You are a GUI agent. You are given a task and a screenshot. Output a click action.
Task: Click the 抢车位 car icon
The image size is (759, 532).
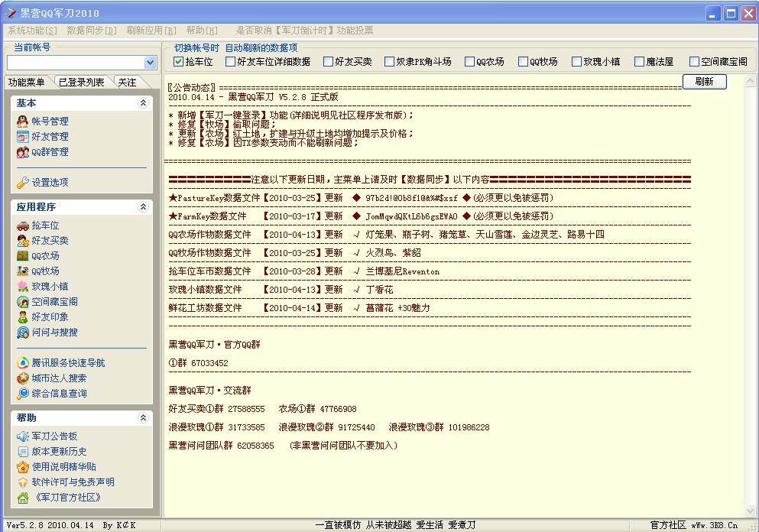coord(23,225)
